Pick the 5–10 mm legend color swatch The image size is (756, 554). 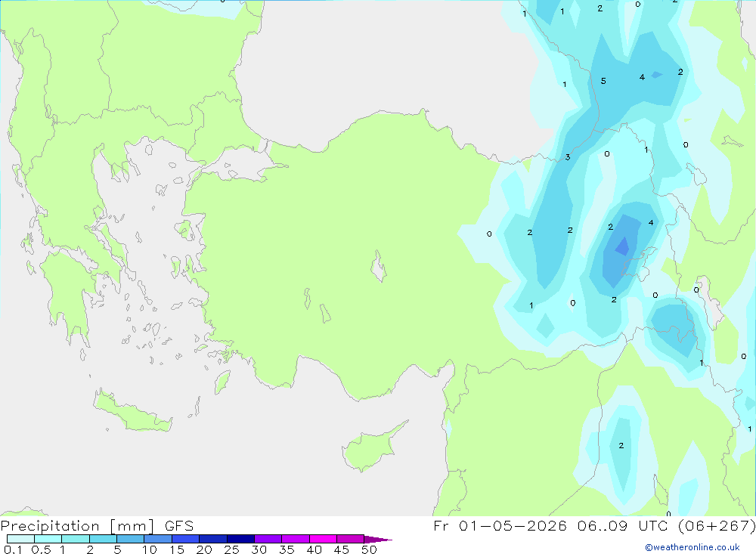click(x=130, y=539)
